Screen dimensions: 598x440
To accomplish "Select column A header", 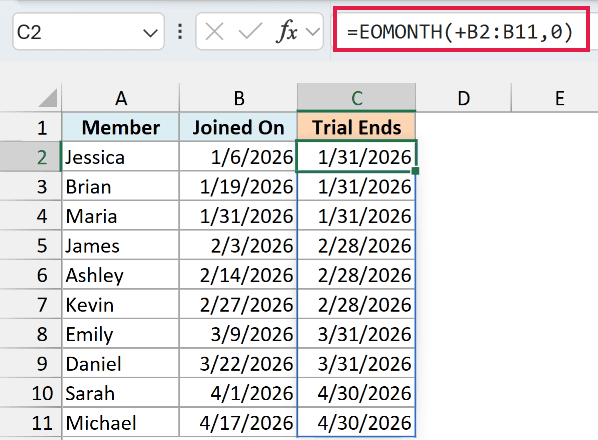I will [121, 98].
